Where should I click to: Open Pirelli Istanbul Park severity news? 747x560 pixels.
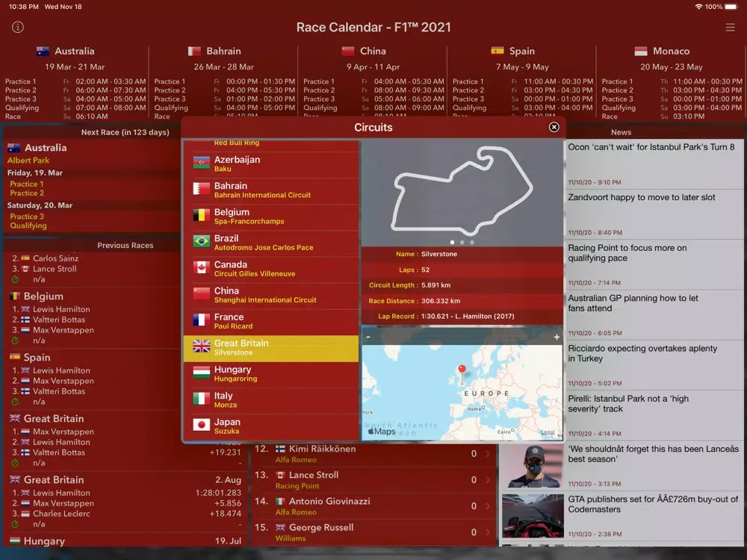(654, 414)
